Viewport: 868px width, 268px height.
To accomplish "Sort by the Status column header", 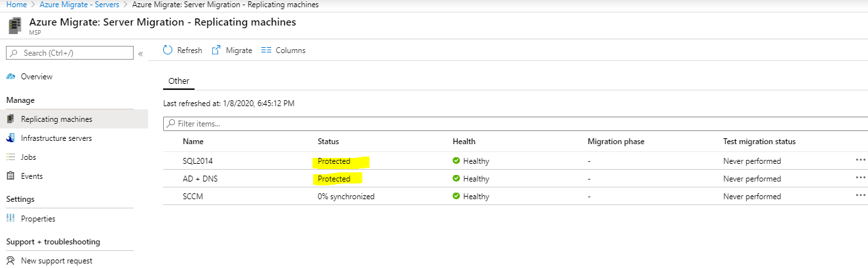I will click(328, 142).
